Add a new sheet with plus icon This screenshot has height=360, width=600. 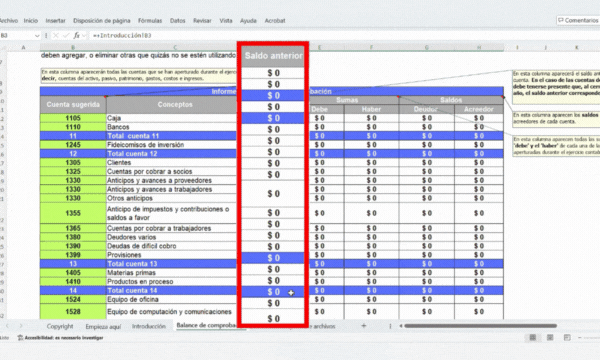[364, 326]
